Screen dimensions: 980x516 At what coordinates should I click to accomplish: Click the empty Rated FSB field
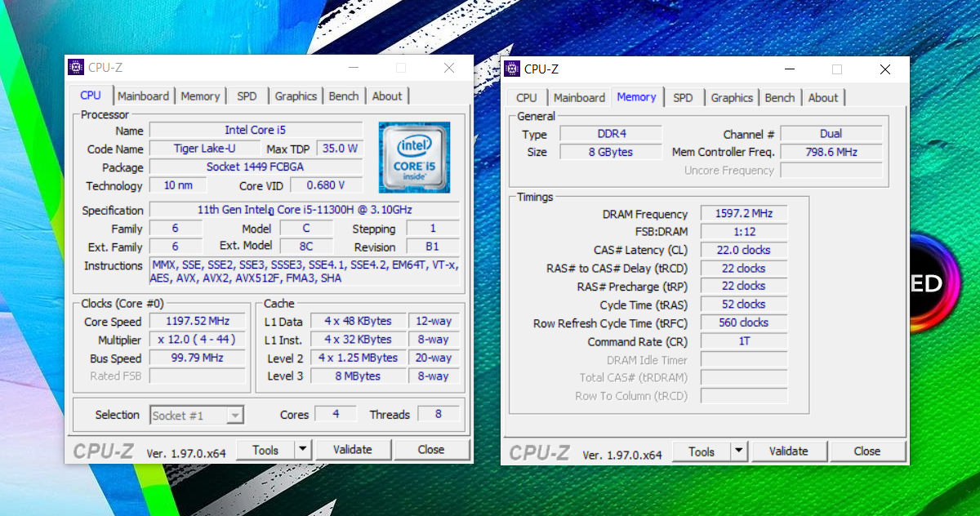(198, 376)
